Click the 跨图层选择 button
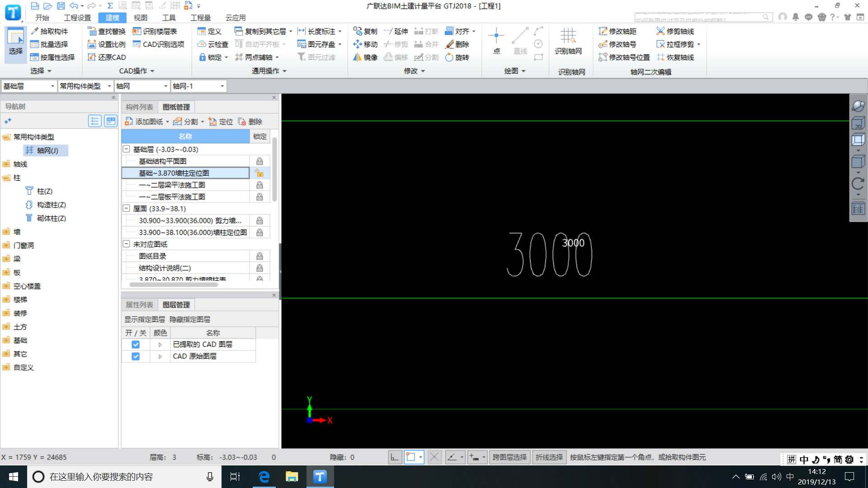This screenshot has height=488, width=868. tap(509, 457)
